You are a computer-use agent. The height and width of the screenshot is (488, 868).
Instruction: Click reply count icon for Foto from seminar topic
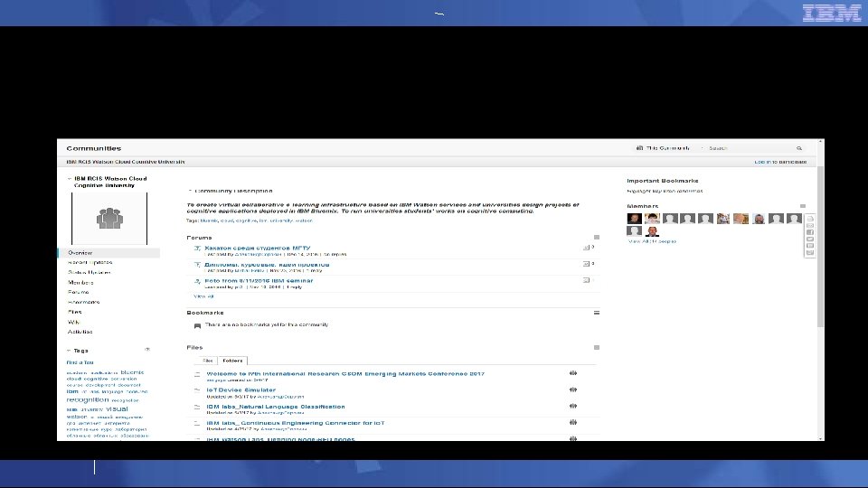[x=586, y=280]
